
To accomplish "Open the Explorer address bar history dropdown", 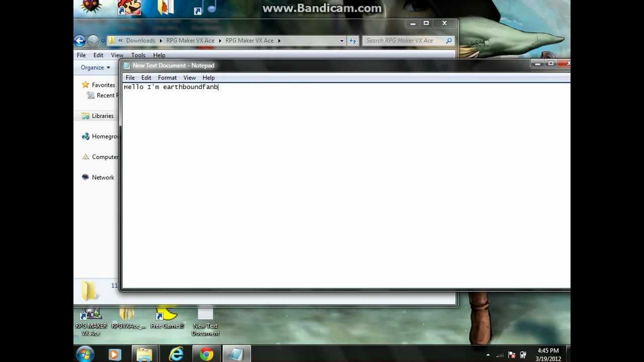I will click(x=342, y=41).
